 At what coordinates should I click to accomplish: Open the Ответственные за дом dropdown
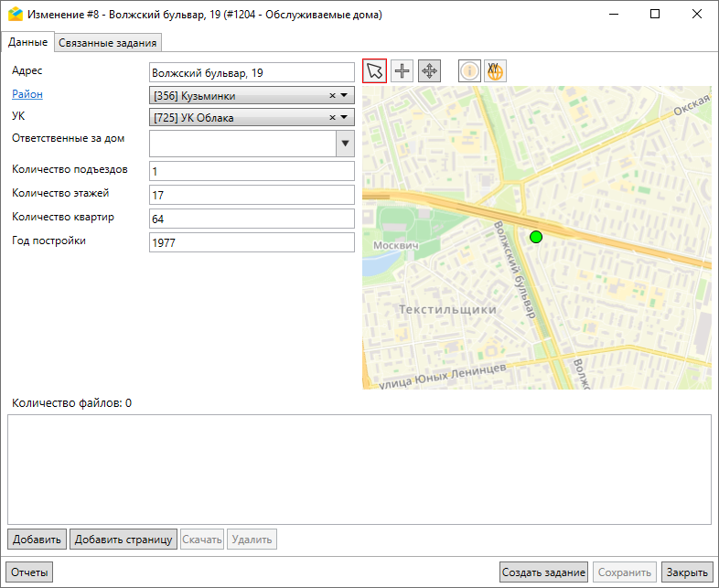345,144
